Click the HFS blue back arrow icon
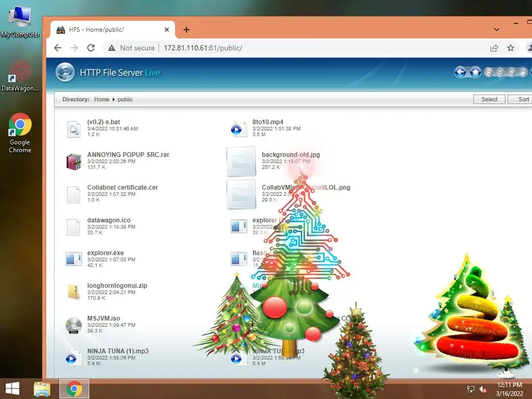The image size is (532, 399). pos(460,72)
